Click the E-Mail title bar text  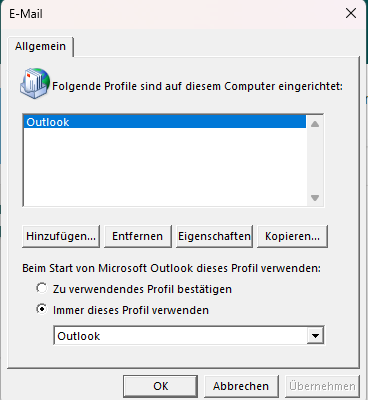click(x=26, y=14)
